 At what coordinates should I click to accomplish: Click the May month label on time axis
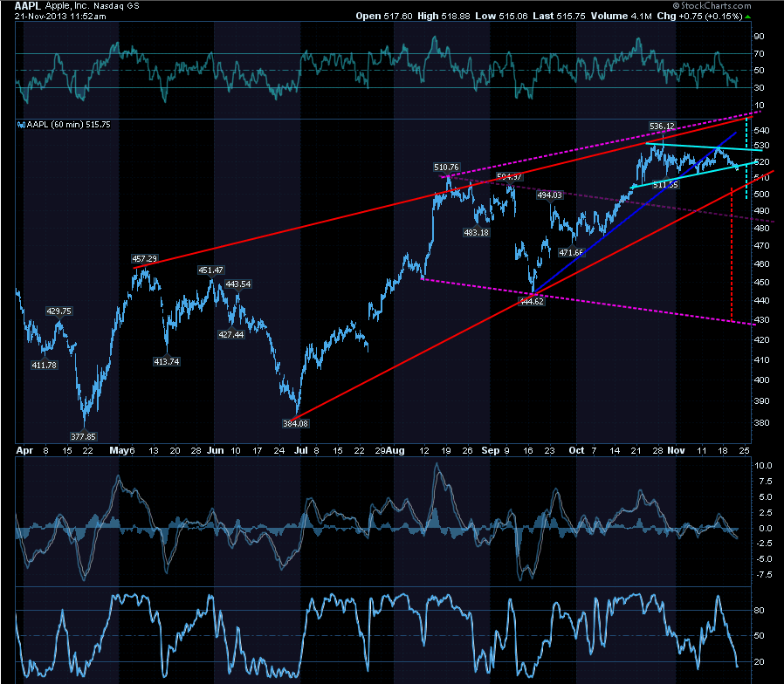tap(119, 450)
